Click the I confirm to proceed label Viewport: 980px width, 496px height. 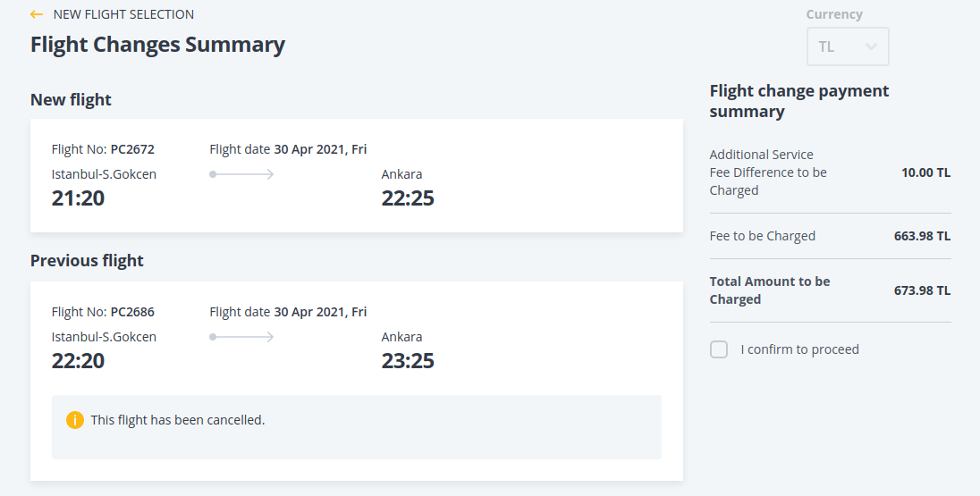(x=799, y=349)
